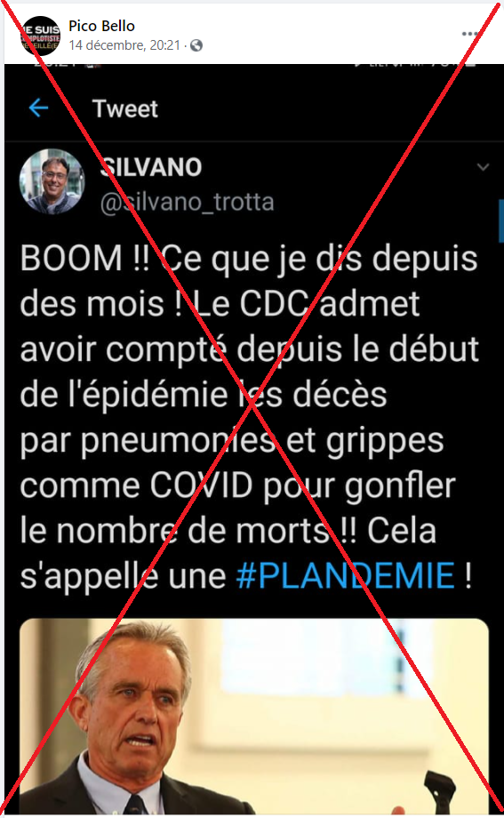Tap the blue back arrow
Viewport: 504px width, 818px height.
pos(38,108)
